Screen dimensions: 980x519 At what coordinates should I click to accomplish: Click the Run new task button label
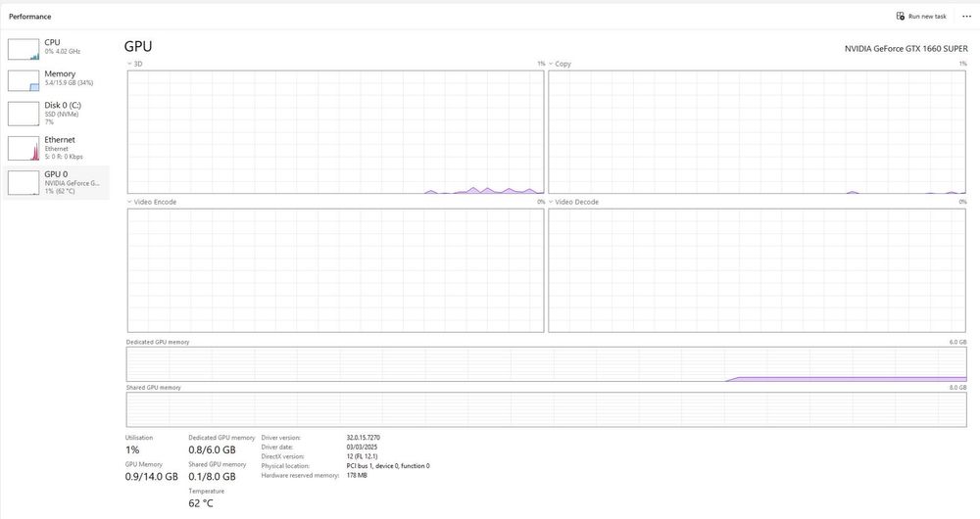click(927, 17)
